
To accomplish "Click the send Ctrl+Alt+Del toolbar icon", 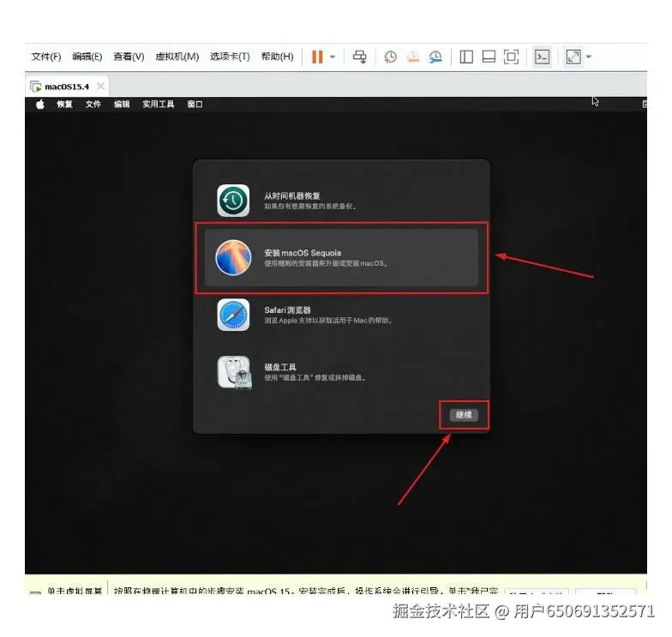I will 360,57.
